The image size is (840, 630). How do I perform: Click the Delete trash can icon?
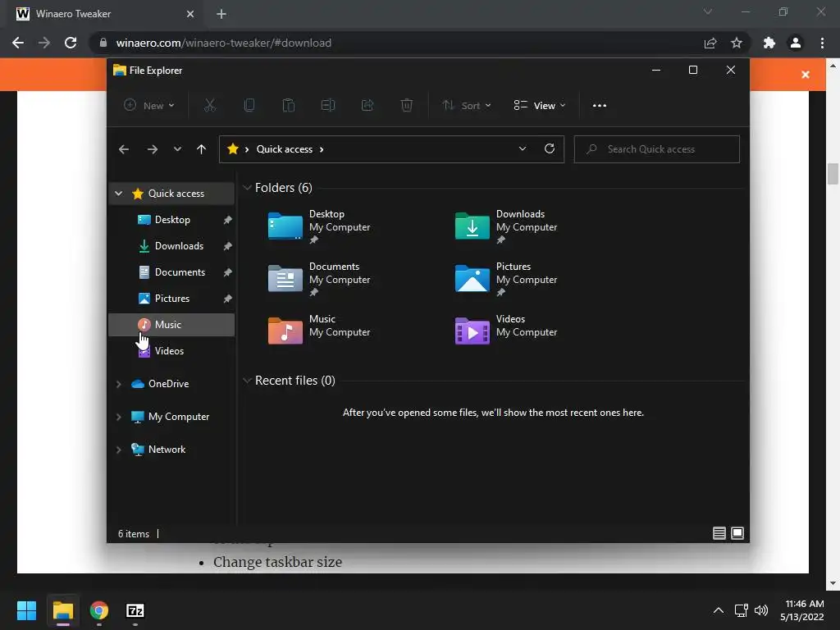tap(407, 106)
